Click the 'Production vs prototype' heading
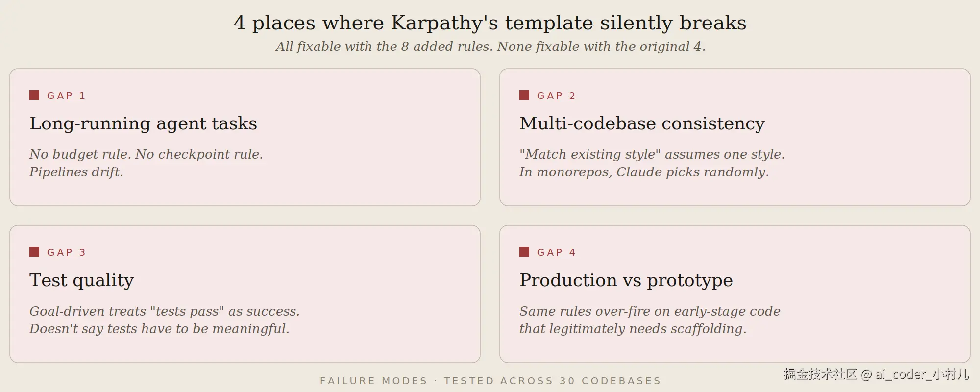This screenshot has width=980, height=392. click(x=626, y=280)
